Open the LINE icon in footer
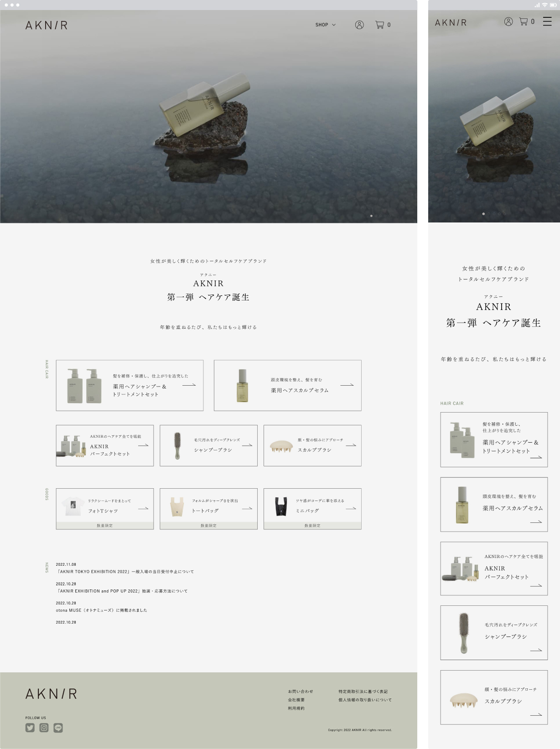 point(58,728)
